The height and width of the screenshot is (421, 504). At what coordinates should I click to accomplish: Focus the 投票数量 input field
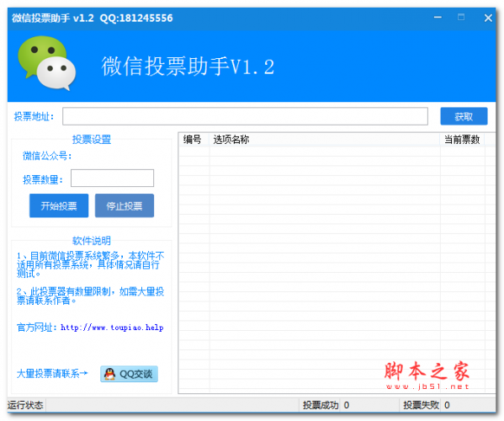pyautogui.click(x=112, y=178)
